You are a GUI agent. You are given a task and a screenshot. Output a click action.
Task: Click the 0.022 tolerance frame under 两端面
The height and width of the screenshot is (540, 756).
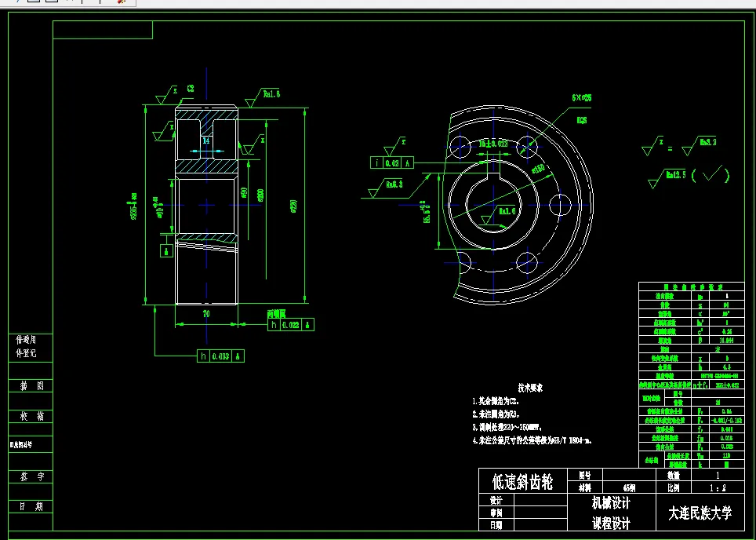click(x=291, y=325)
